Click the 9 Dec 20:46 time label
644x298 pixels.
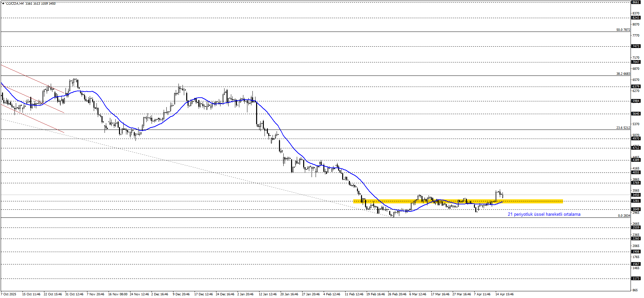click(x=181, y=294)
